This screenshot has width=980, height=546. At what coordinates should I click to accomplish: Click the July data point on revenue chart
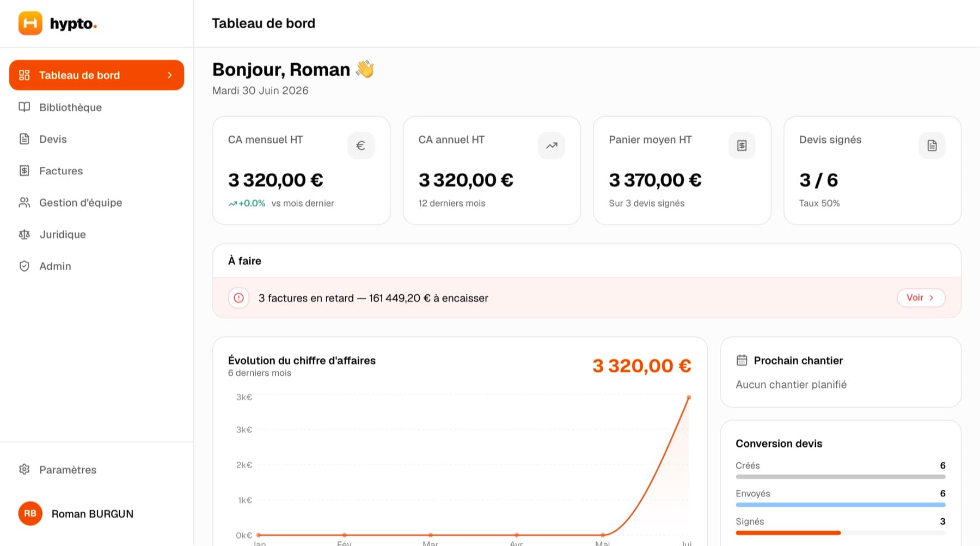[689, 398]
